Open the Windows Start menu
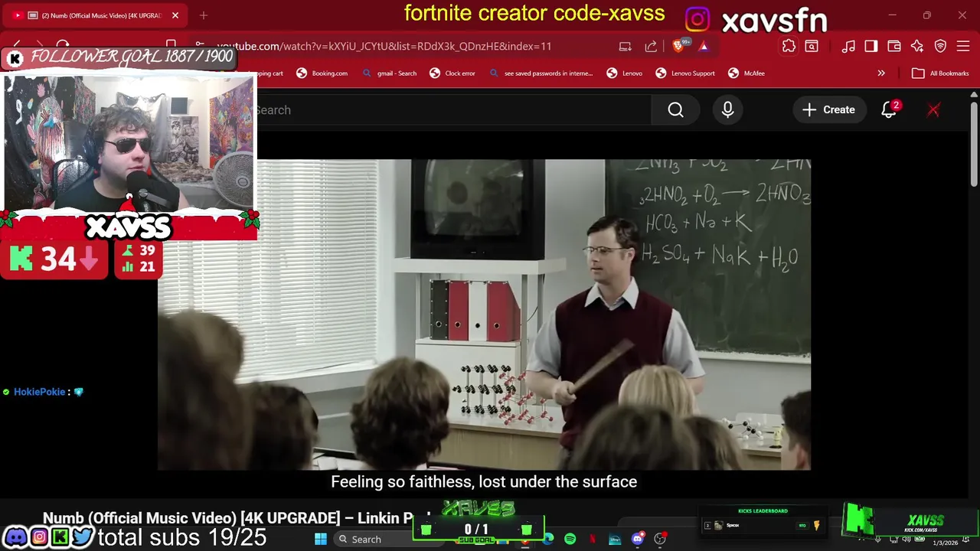Viewport: 980px width, 551px height. [321, 540]
